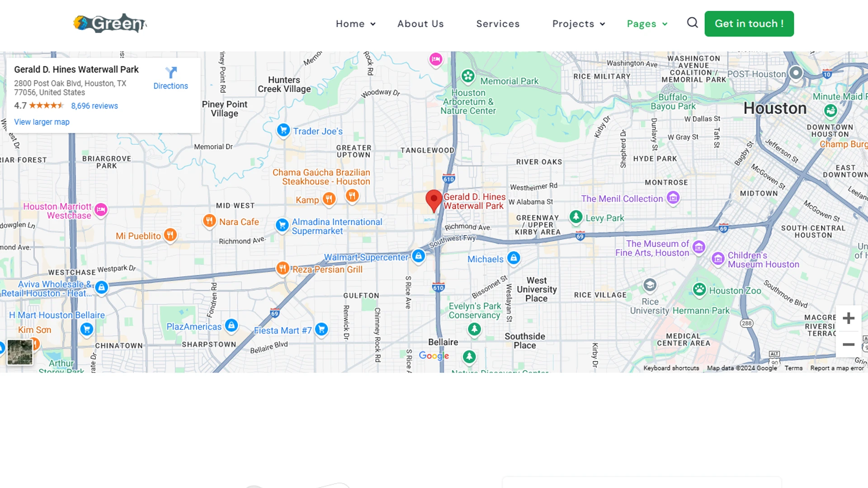Click the Levy Park tree marker
This screenshot has height=488, width=868.
tap(576, 217)
